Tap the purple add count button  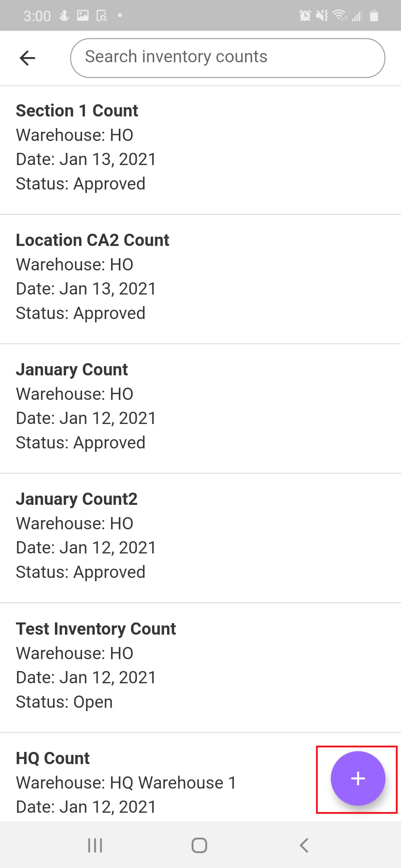(x=358, y=778)
